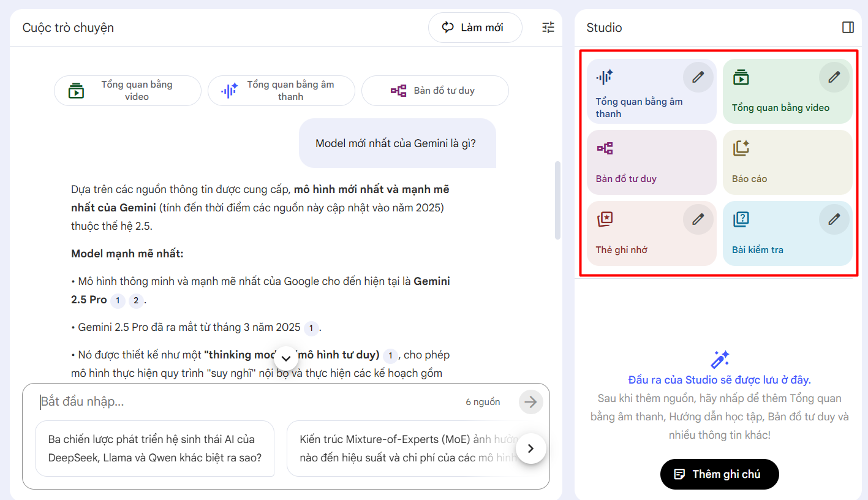
Task: Send the chat message with the arrow icon
Action: coord(530,402)
